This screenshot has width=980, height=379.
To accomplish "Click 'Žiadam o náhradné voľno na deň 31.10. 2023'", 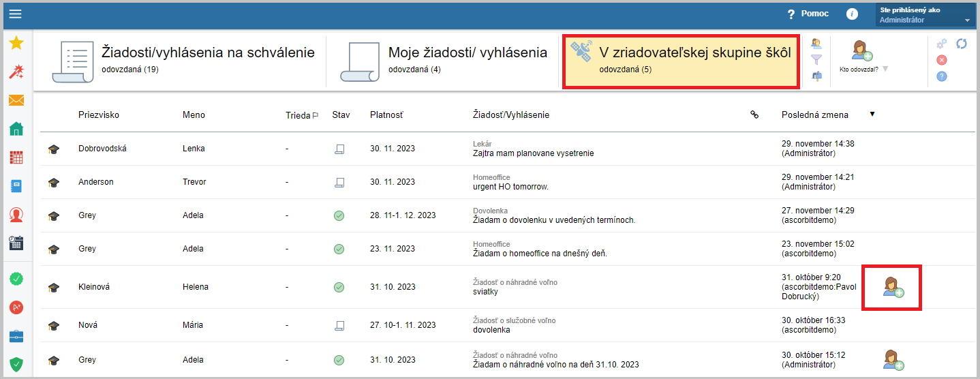I will tap(556, 365).
